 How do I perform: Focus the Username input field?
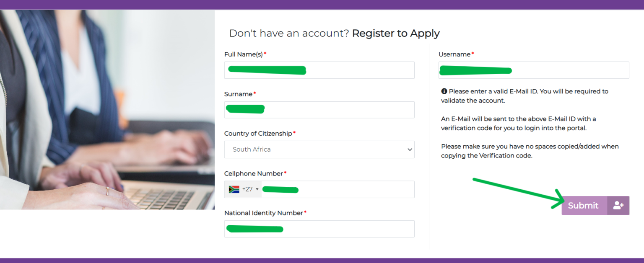click(533, 70)
